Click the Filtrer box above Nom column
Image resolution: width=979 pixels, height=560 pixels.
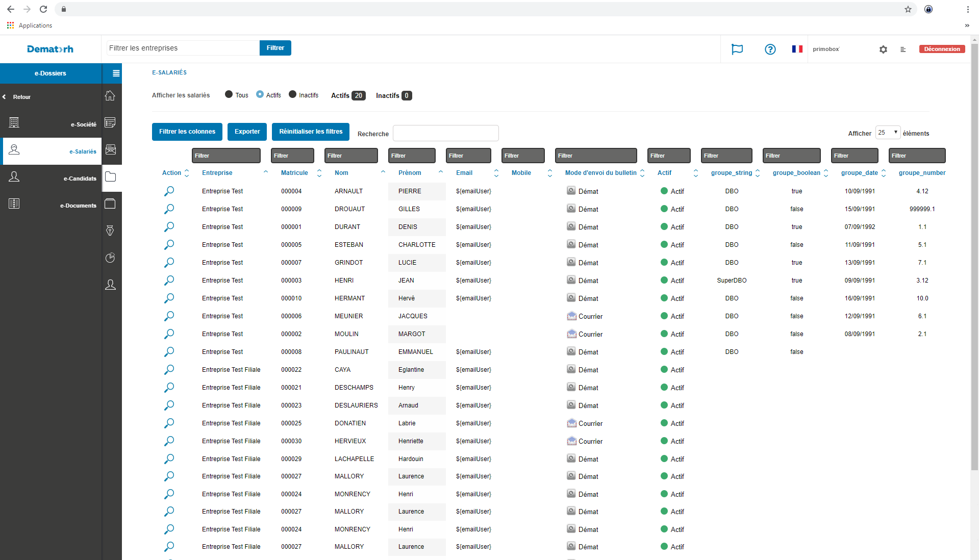[x=351, y=156]
